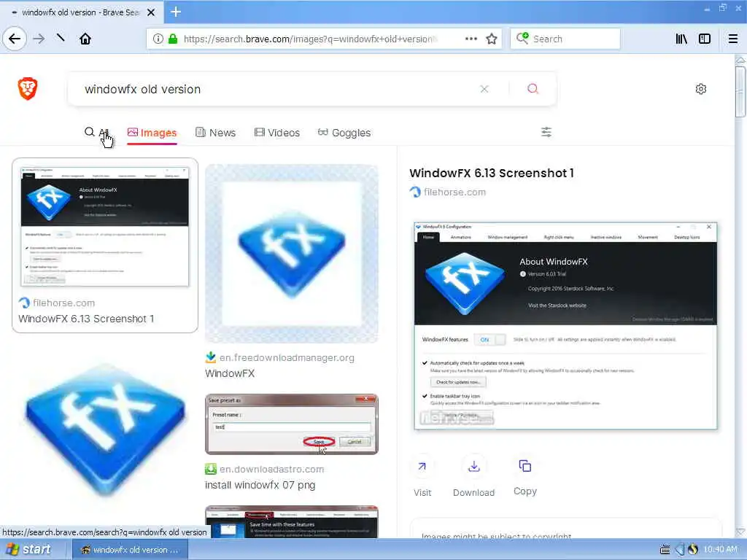Screen dimensions: 747x560
Task: Open a new browser tab
Action: coord(176,12)
